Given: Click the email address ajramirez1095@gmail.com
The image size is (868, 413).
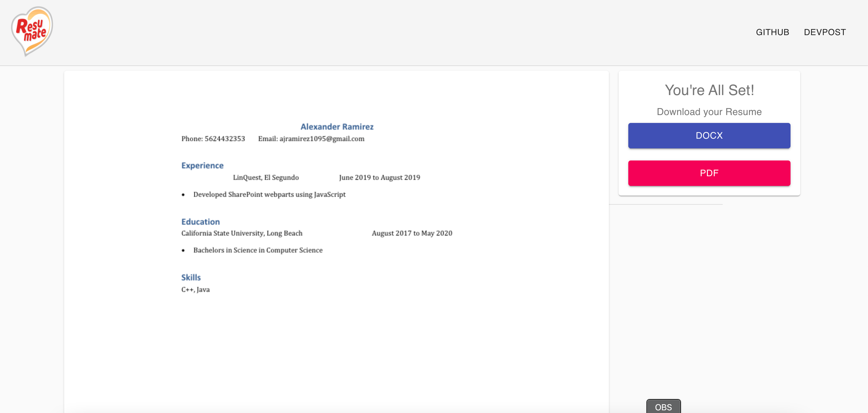Looking at the screenshot, I should pos(322,139).
